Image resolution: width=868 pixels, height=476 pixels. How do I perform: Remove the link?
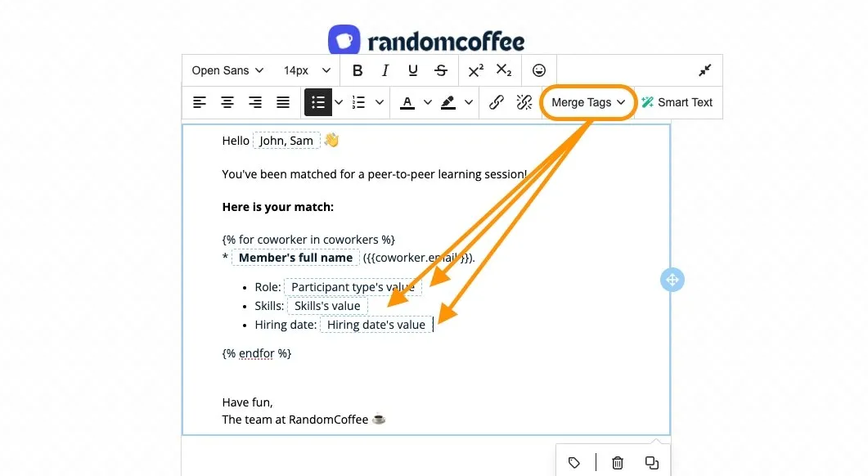click(x=524, y=102)
